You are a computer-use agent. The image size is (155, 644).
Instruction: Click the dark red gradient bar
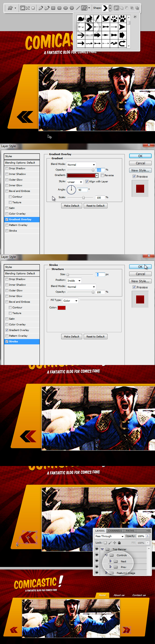click(81, 175)
